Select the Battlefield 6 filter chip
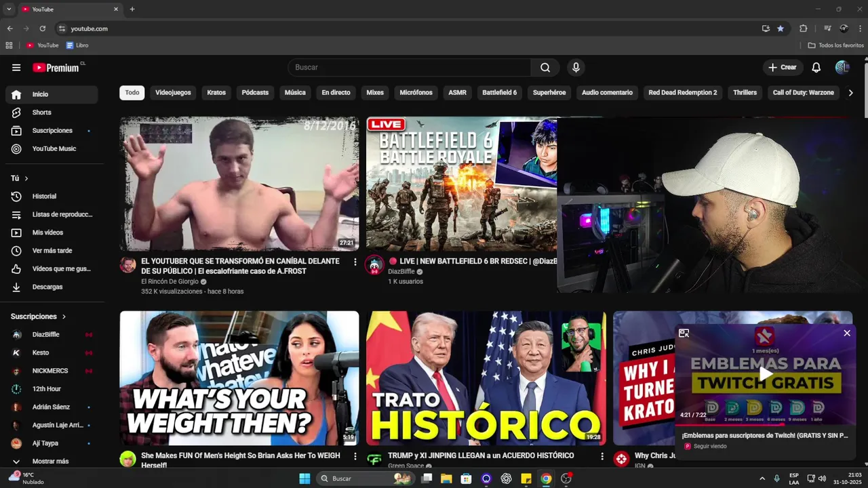This screenshot has width=868, height=488. click(x=499, y=93)
